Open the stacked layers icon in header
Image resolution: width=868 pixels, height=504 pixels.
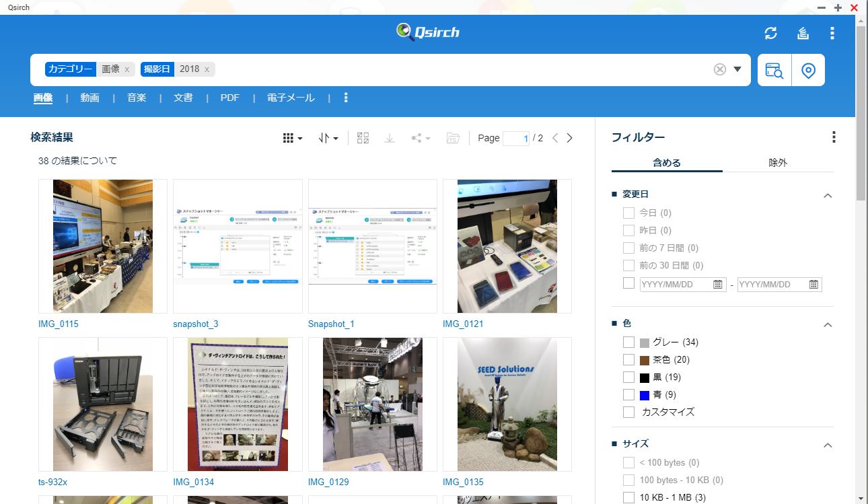(803, 33)
